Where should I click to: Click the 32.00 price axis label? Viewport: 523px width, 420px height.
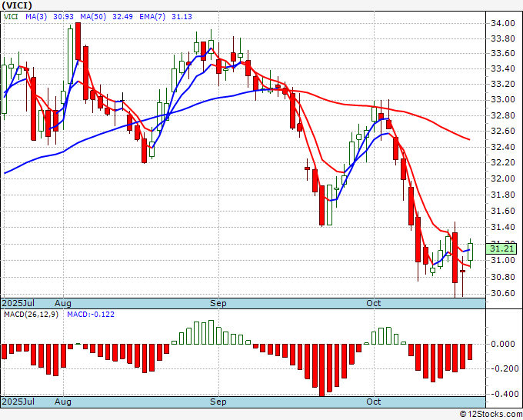tap(503, 178)
